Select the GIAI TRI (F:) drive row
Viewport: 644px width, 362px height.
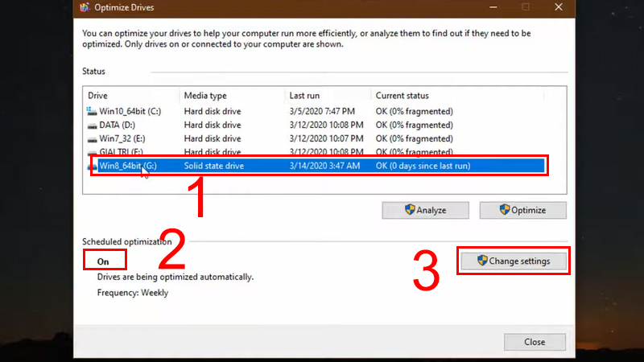point(315,151)
